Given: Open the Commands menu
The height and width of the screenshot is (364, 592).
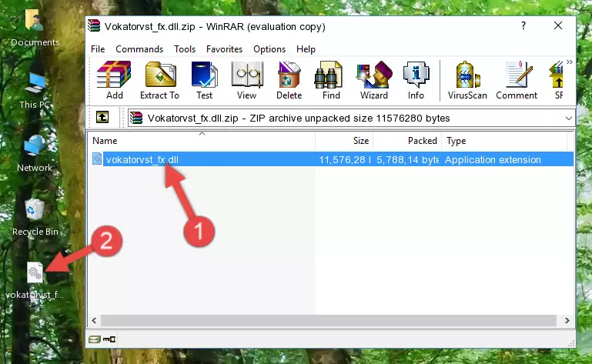Looking at the screenshot, I should (x=139, y=49).
